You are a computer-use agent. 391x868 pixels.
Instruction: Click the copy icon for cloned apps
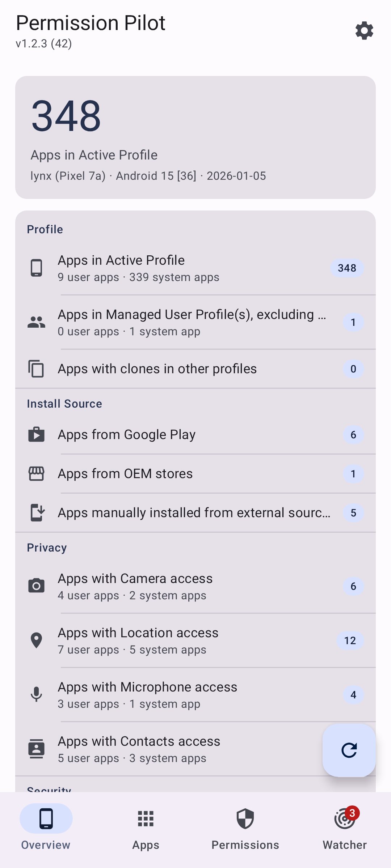36,369
